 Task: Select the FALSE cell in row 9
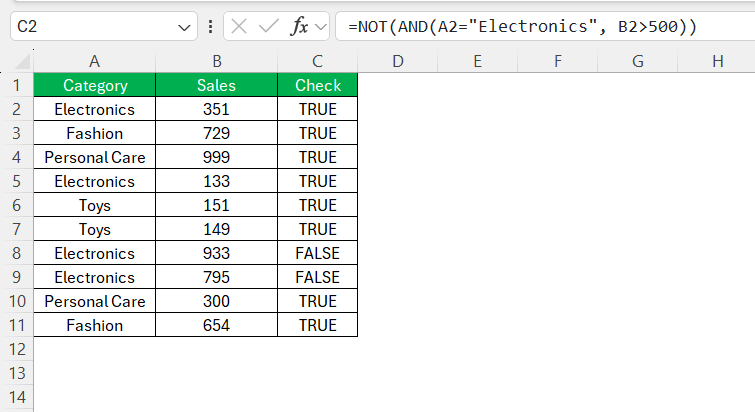coord(318,277)
